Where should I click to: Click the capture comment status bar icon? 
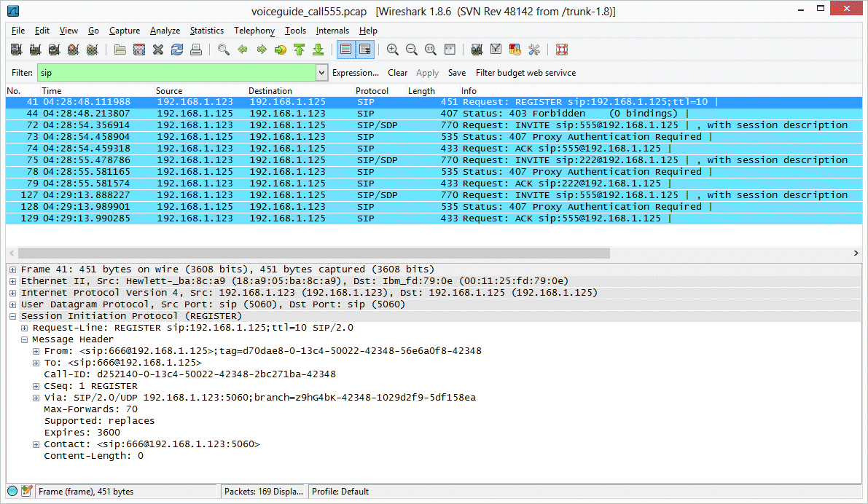(x=26, y=491)
